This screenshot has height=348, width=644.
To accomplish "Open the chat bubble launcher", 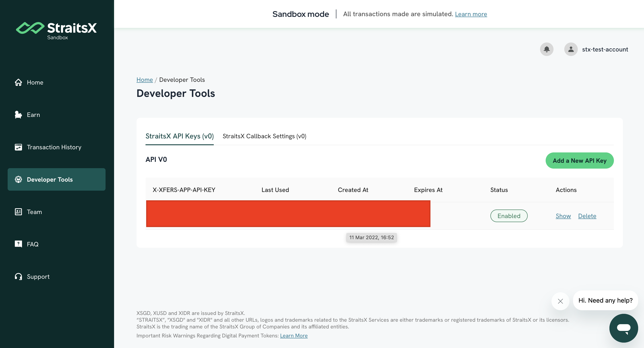I will (624, 328).
